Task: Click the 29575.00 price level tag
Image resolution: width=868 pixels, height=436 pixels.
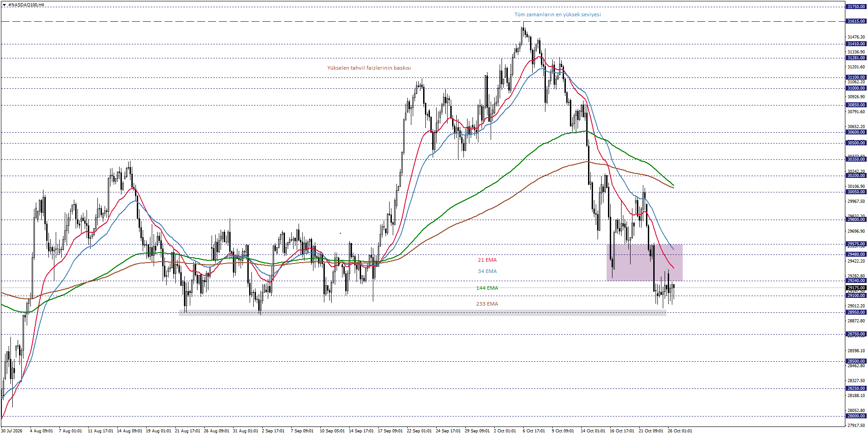Action: [x=856, y=244]
